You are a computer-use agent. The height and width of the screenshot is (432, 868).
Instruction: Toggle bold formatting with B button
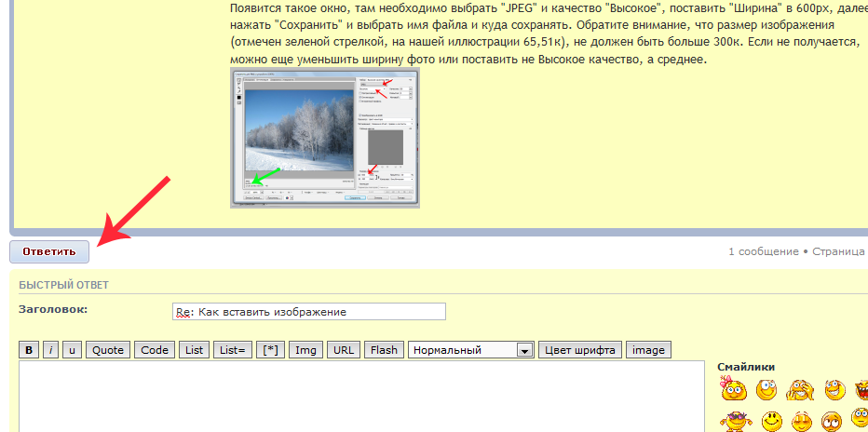pyautogui.click(x=30, y=350)
